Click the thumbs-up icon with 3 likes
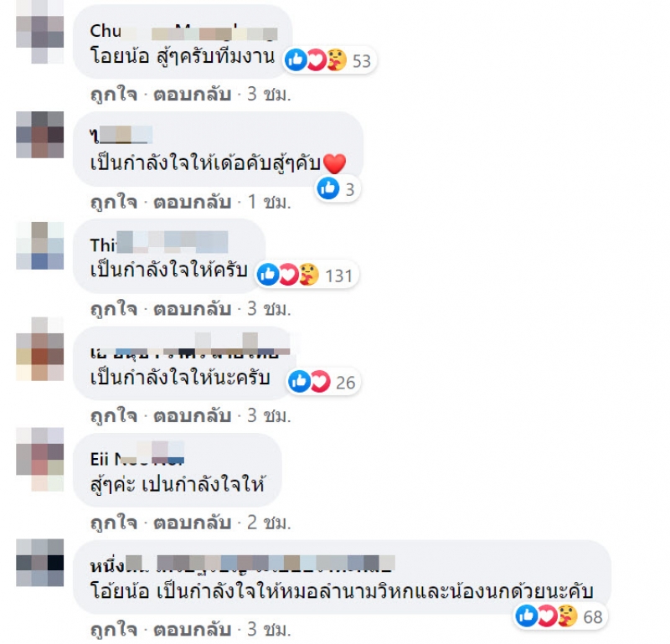The width and height of the screenshot is (670, 644). click(328, 188)
